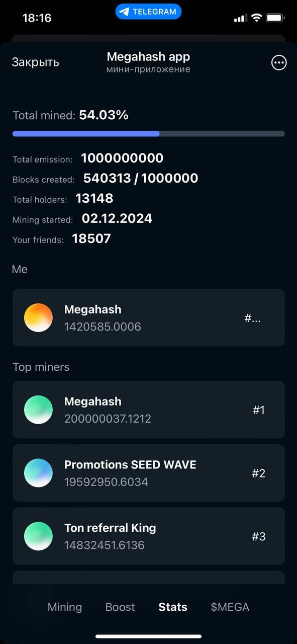Tap the Telegram pill in status bar
This screenshot has width=297, height=644.
point(148,12)
